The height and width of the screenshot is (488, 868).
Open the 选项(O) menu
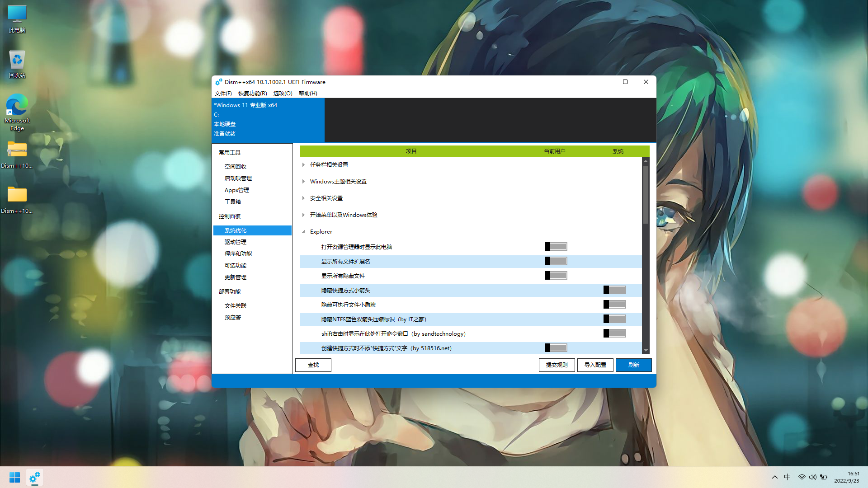(283, 94)
